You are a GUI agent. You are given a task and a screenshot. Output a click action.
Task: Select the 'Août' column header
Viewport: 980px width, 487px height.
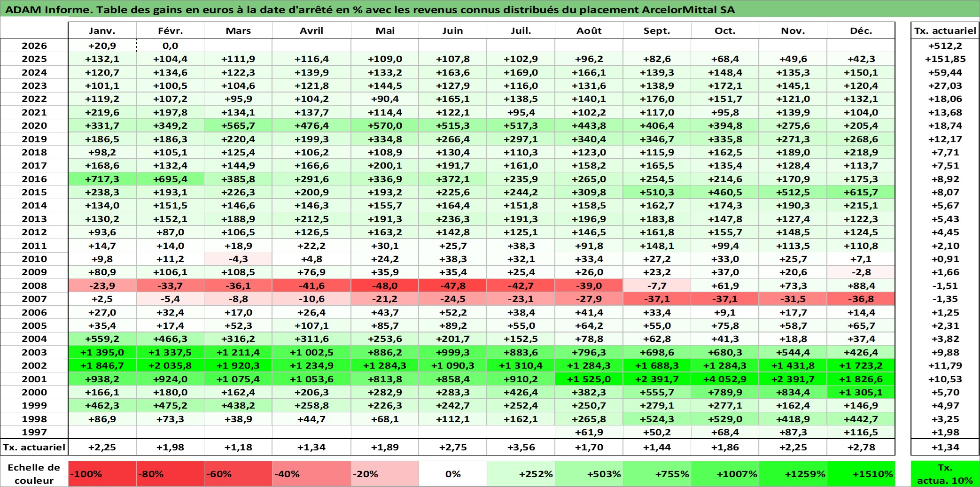tap(589, 31)
